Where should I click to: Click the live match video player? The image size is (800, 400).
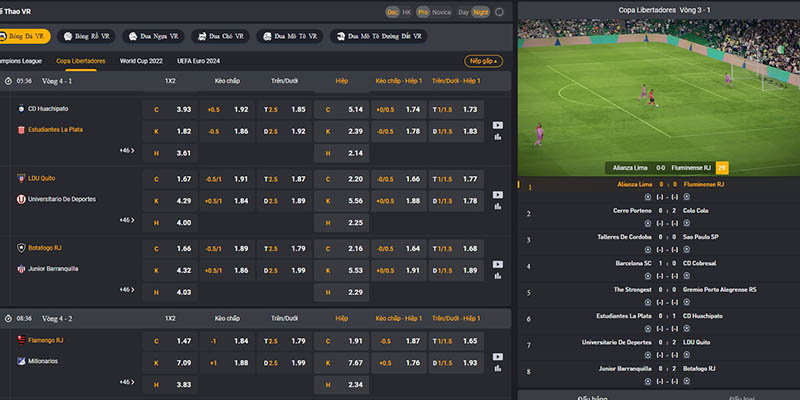[657, 88]
